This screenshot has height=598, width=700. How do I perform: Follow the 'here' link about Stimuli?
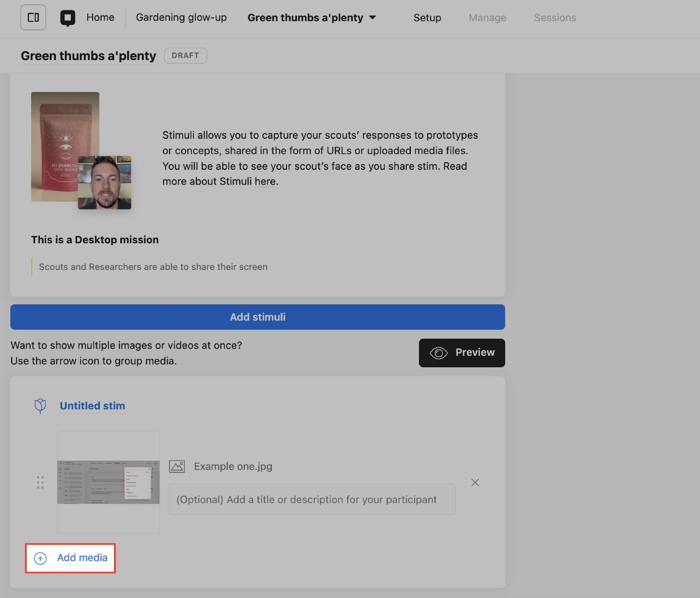pos(265,182)
